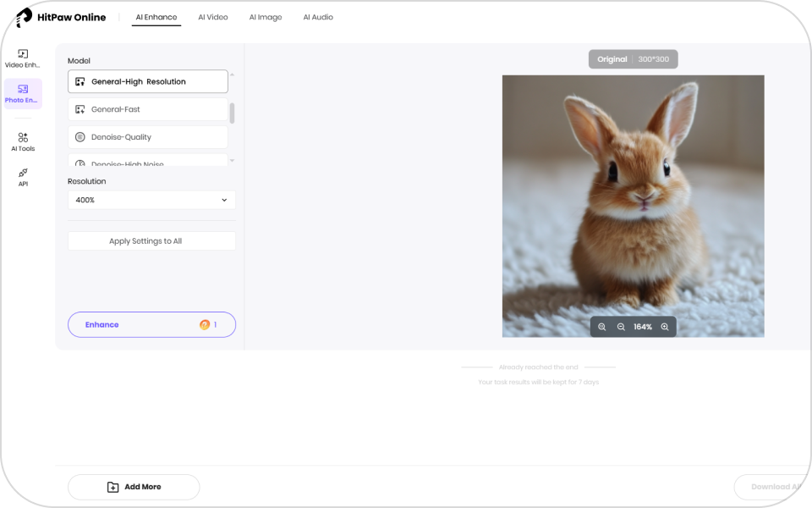The image size is (812, 508).
Task: Zoom out the preview image
Action: point(621,327)
